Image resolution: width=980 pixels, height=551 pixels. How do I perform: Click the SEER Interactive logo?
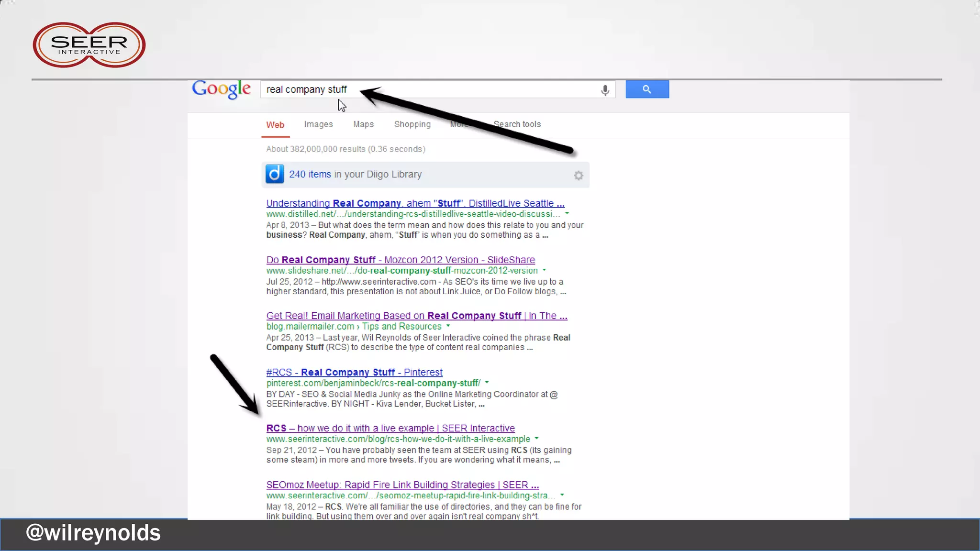(89, 45)
